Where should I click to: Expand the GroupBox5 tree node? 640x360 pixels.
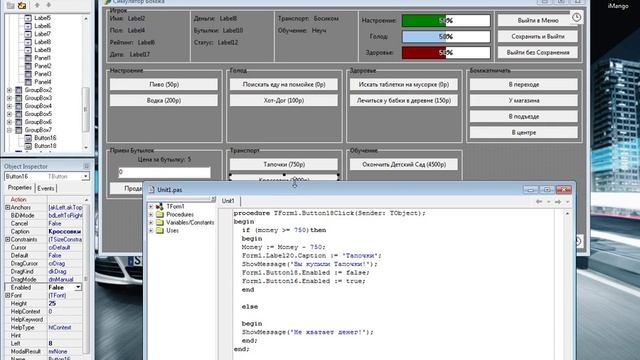pos(9,114)
